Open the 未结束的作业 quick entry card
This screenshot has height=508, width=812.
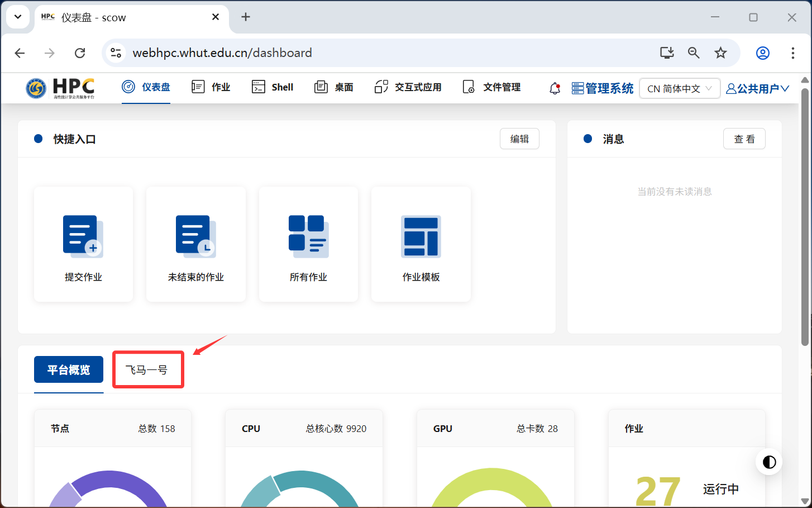[x=196, y=244]
